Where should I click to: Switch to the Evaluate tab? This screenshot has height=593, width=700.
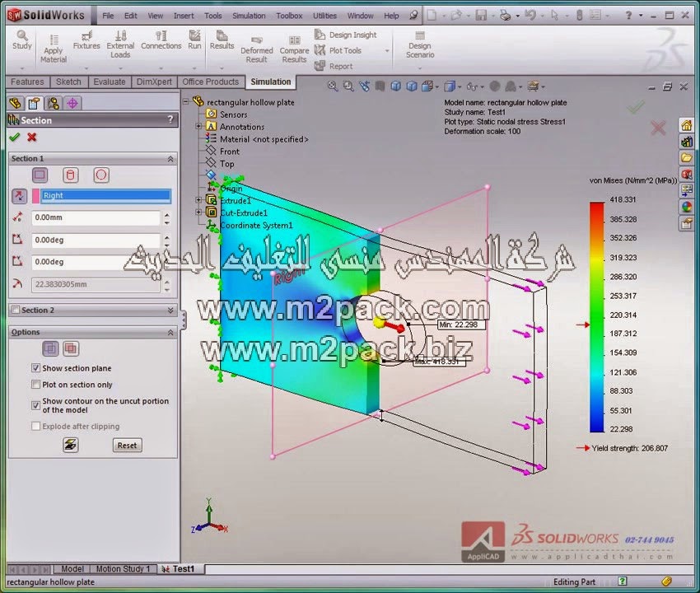(x=110, y=82)
